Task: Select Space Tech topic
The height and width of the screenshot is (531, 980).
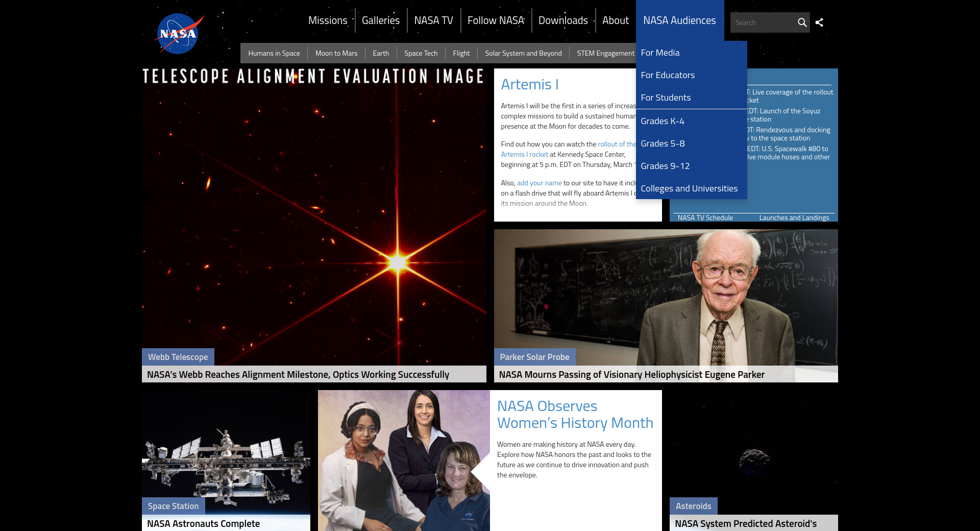Action: pos(421,53)
